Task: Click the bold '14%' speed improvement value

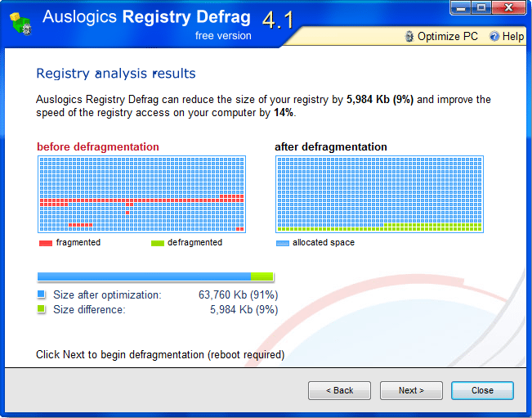Action: (284, 113)
